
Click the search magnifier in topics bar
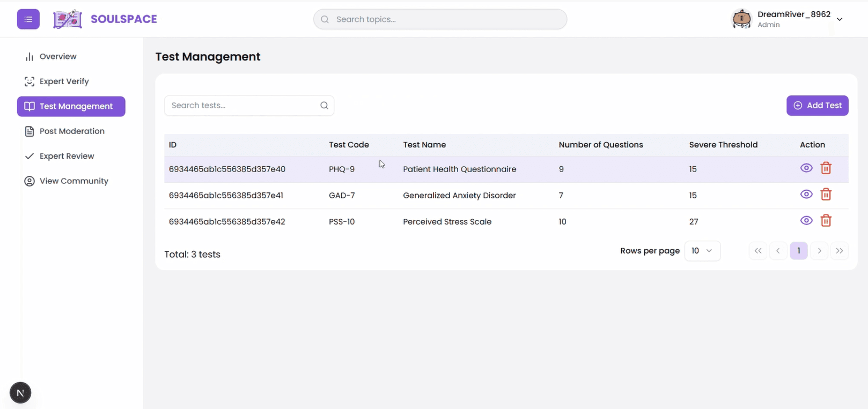pyautogui.click(x=325, y=19)
